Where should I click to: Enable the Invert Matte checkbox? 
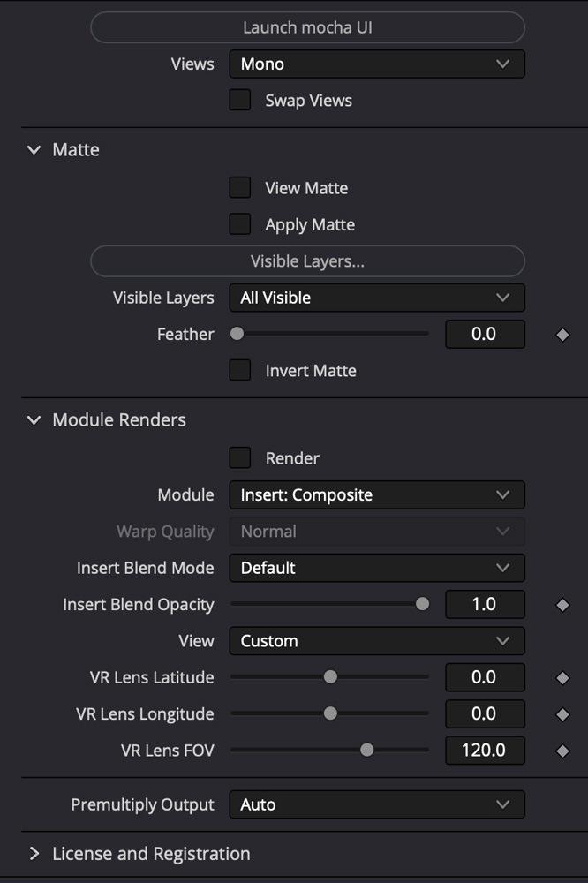click(x=240, y=370)
